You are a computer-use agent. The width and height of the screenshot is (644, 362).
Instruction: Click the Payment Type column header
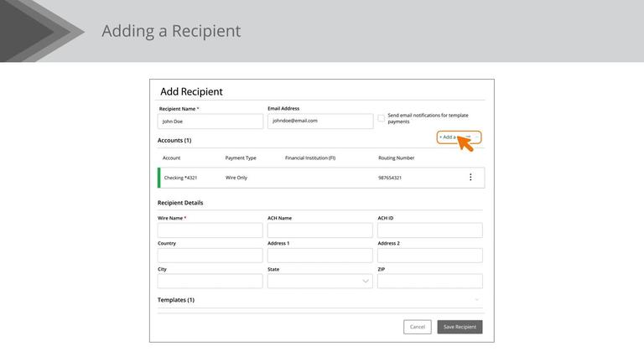click(x=241, y=158)
